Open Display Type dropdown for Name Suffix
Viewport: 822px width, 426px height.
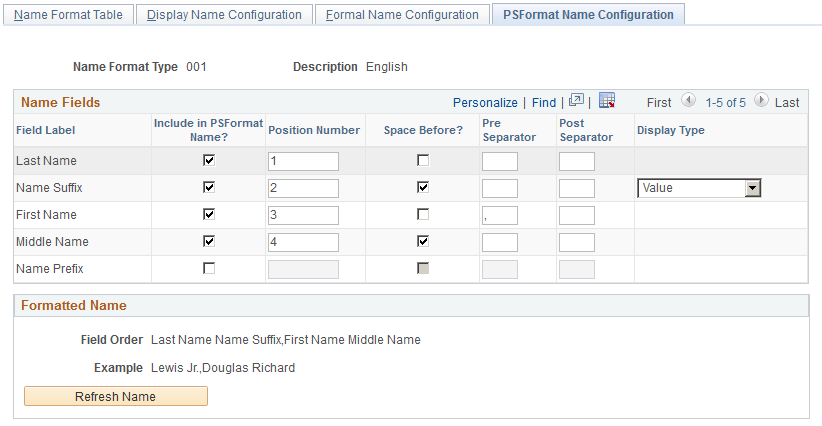click(x=699, y=188)
